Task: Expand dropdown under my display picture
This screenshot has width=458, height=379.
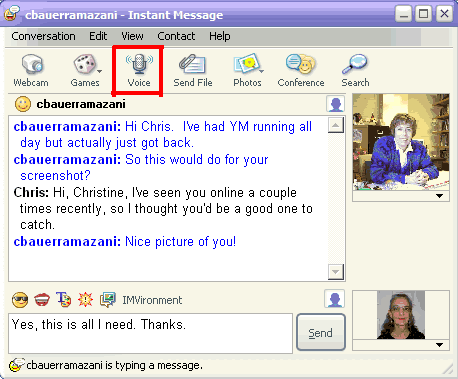Action: (x=439, y=345)
